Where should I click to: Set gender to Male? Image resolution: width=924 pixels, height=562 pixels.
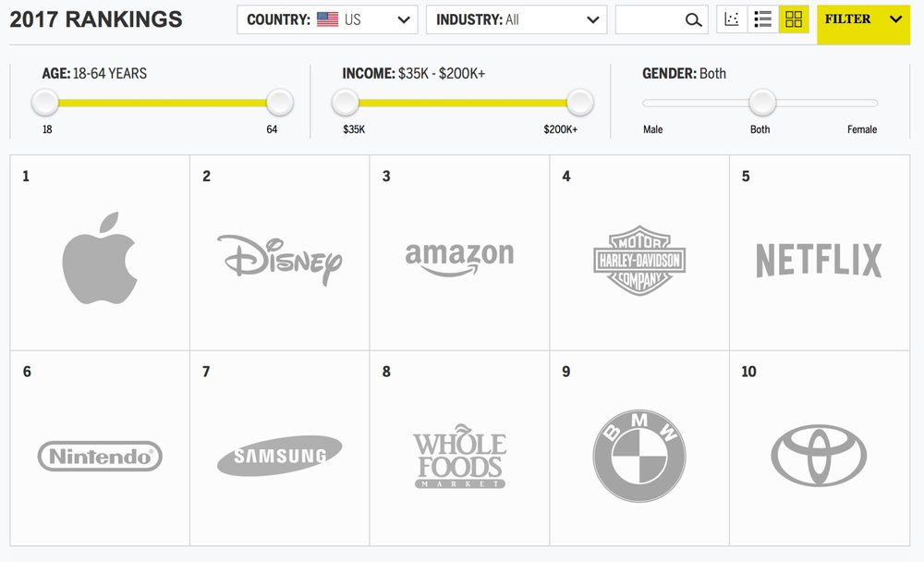tap(652, 129)
